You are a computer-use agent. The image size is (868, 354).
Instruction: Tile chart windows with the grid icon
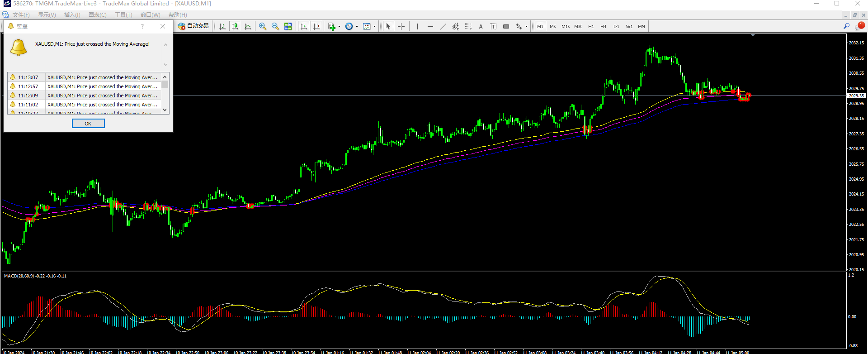coord(288,26)
